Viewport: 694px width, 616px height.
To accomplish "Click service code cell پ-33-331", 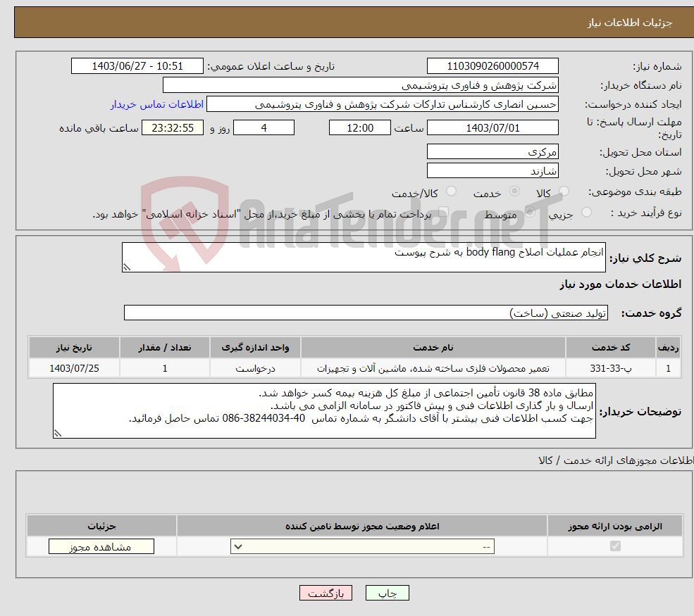I will pyautogui.click(x=611, y=368).
